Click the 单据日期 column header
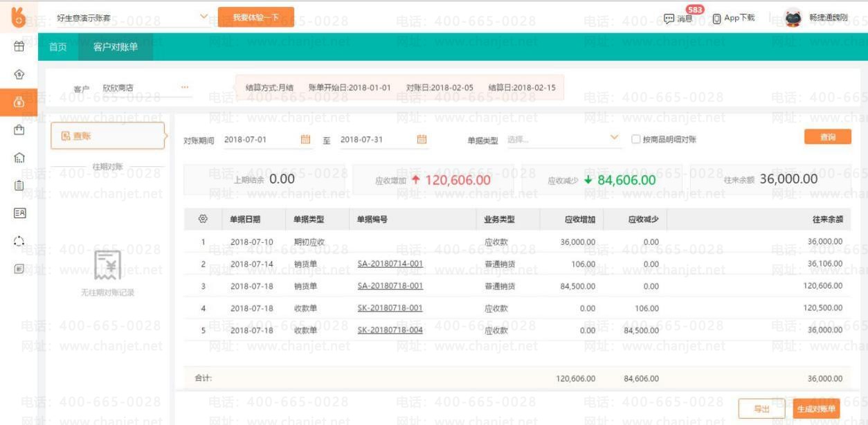 click(x=245, y=219)
